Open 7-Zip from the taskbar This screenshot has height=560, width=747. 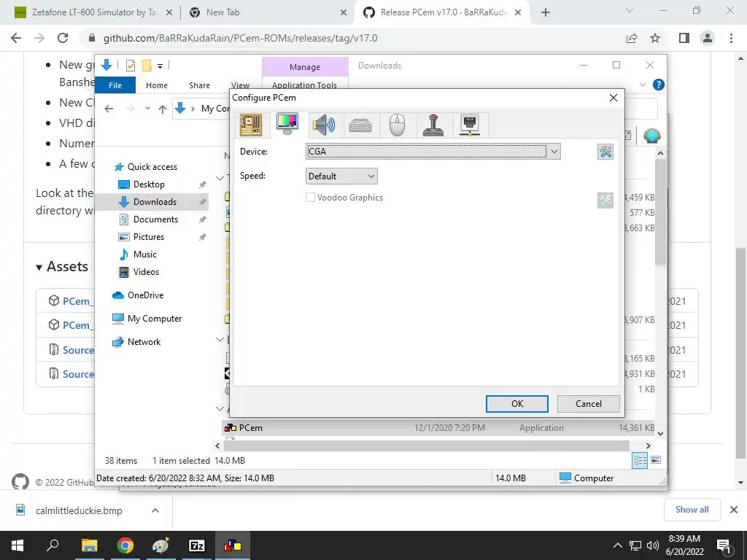coord(196,545)
